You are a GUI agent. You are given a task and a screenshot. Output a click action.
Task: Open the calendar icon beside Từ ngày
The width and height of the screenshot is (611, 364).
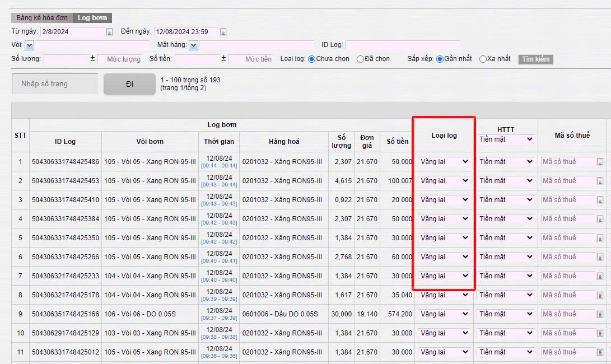[110, 32]
